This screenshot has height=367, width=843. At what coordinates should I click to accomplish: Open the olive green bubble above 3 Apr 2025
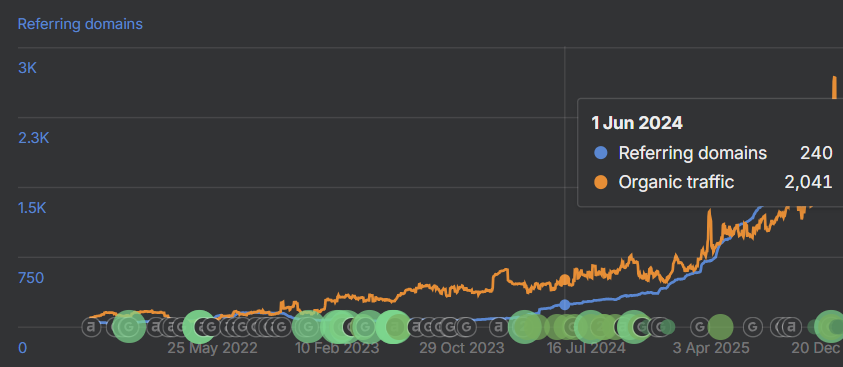[720, 326]
